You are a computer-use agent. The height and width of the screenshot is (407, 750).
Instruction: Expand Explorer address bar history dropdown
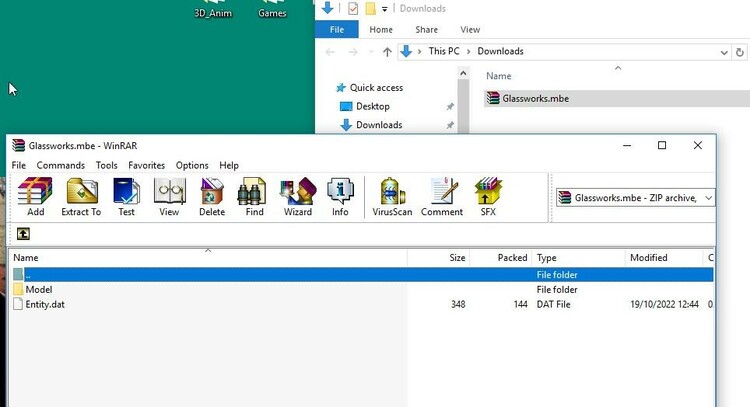(724, 52)
